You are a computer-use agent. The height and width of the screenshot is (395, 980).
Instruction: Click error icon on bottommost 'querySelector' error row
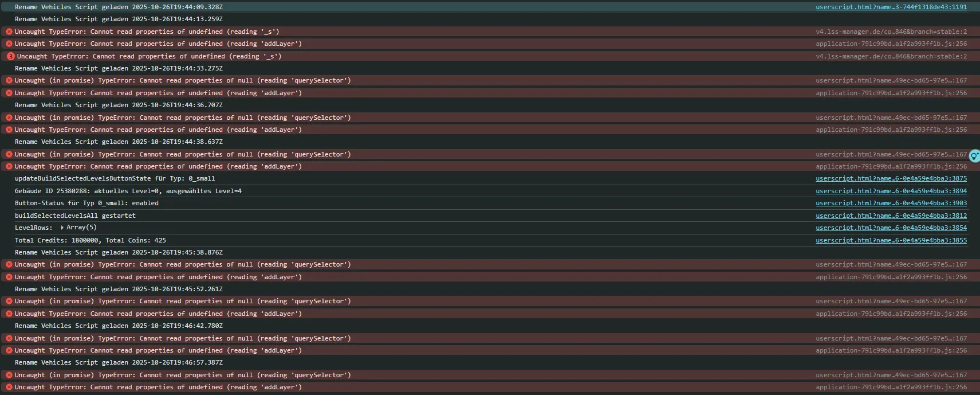[9, 375]
